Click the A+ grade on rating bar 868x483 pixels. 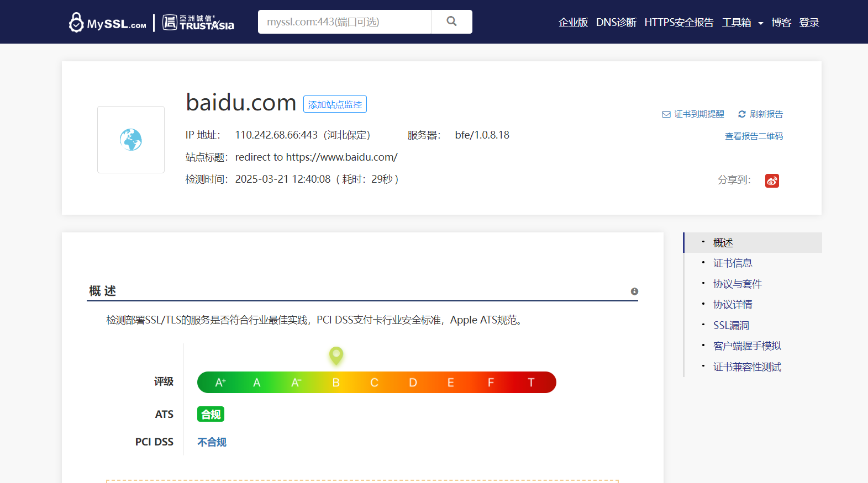pyautogui.click(x=220, y=383)
